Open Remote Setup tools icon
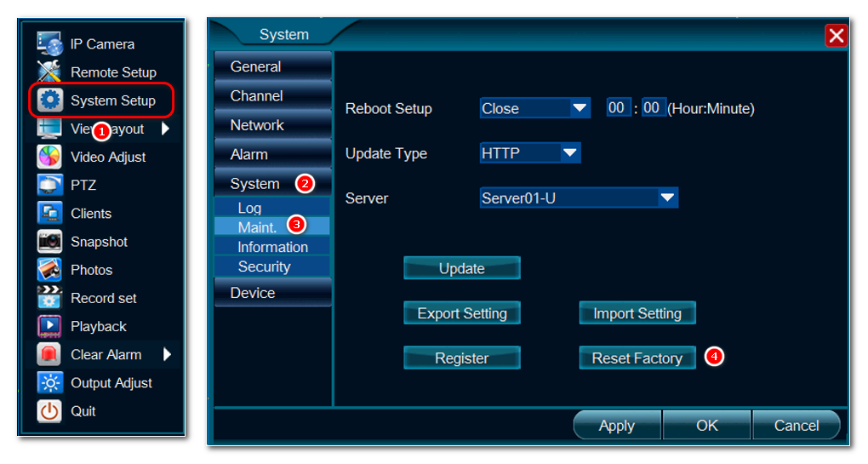Image resolution: width=868 pixels, height=464 pixels. point(49,72)
